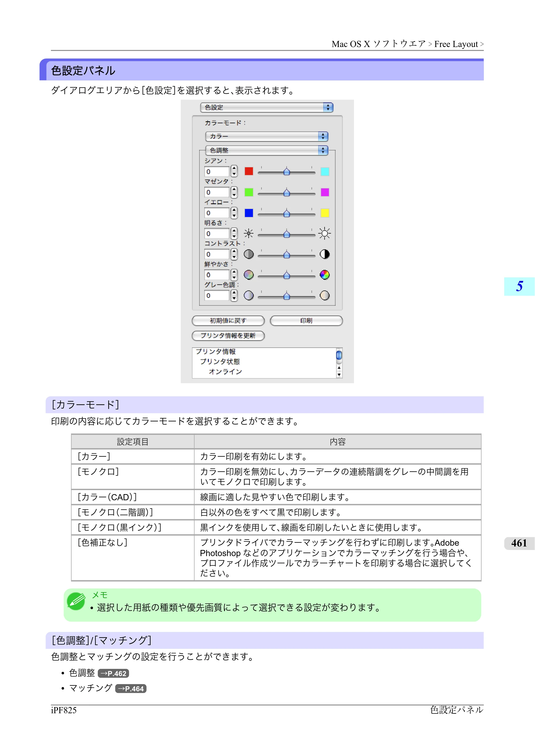Open the 色調整 dropdown
The width and height of the screenshot is (535, 756).
267,150
